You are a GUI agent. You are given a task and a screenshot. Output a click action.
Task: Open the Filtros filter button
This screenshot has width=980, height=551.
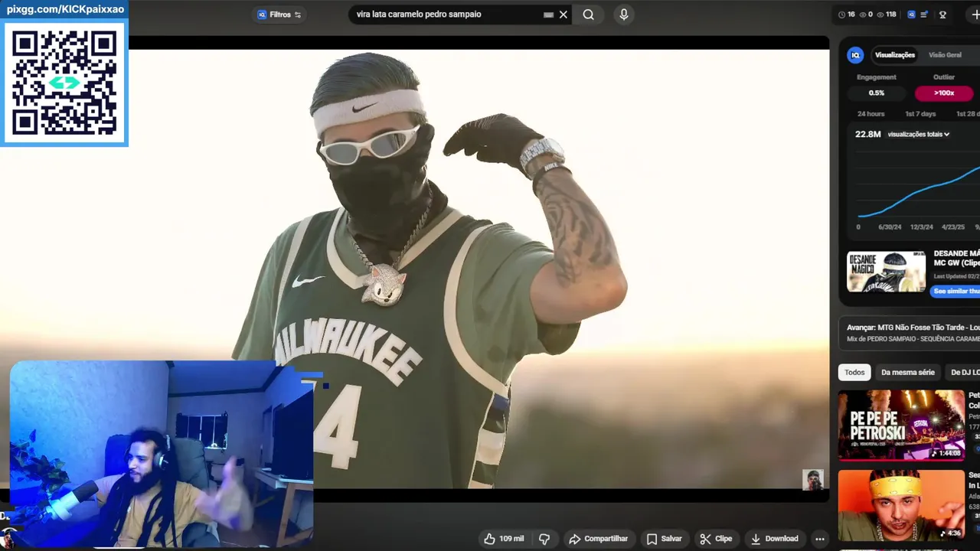(x=279, y=15)
